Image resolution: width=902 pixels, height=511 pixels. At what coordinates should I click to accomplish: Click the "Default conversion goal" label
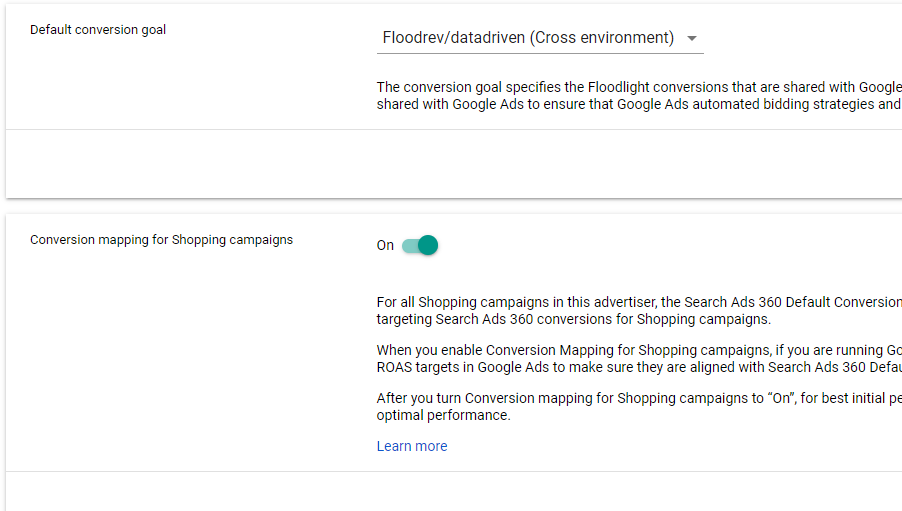tap(98, 30)
